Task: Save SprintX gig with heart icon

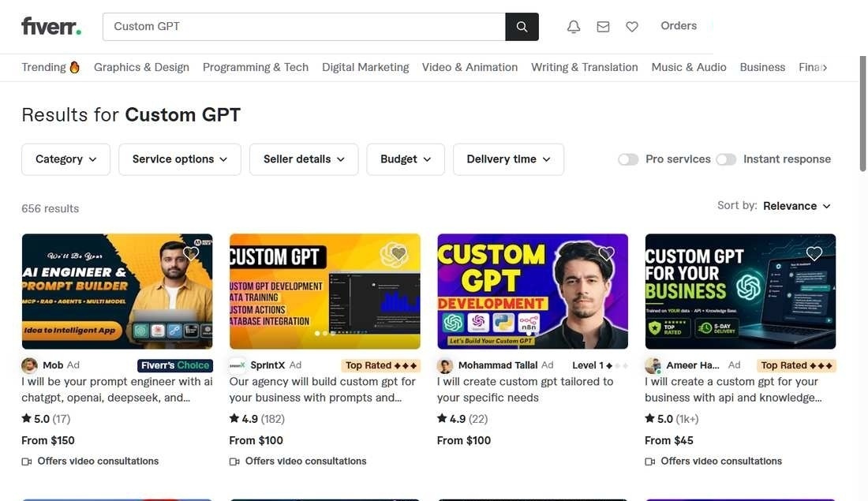Action: pos(398,253)
